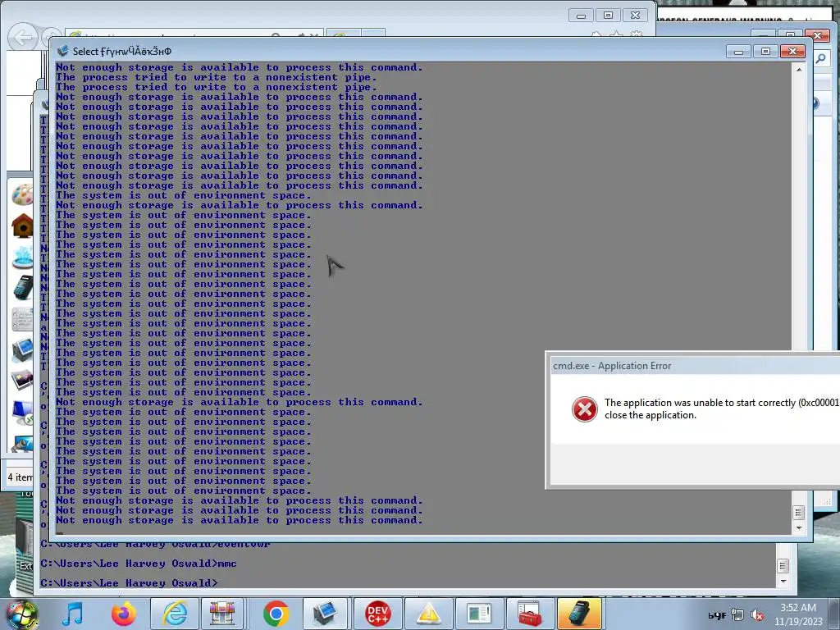Maximize the front console window

pos(765,52)
